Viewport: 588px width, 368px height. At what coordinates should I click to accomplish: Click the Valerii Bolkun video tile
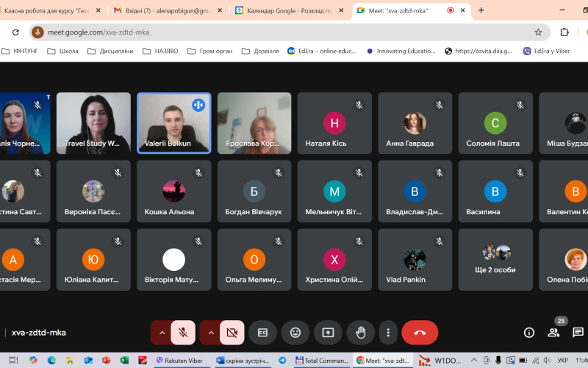(x=174, y=123)
